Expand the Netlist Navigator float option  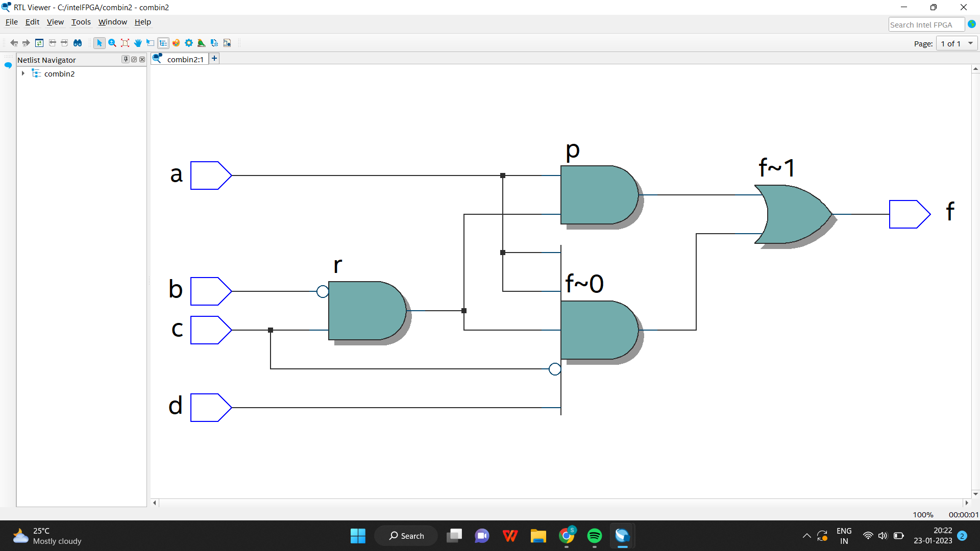click(134, 59)
